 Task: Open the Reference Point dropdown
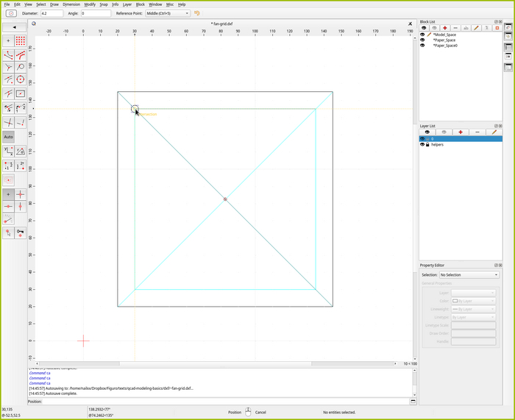pos(167,13)
